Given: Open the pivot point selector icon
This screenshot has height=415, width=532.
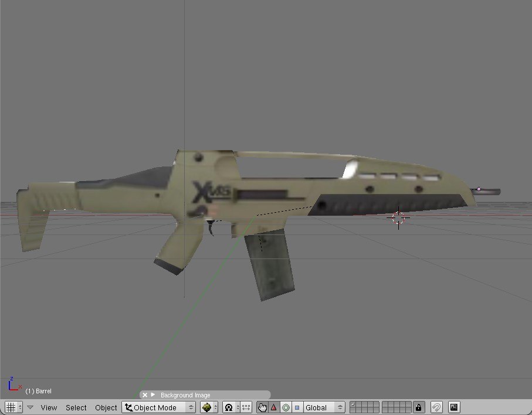Looking at the screenshot, I should click(229, 407).
